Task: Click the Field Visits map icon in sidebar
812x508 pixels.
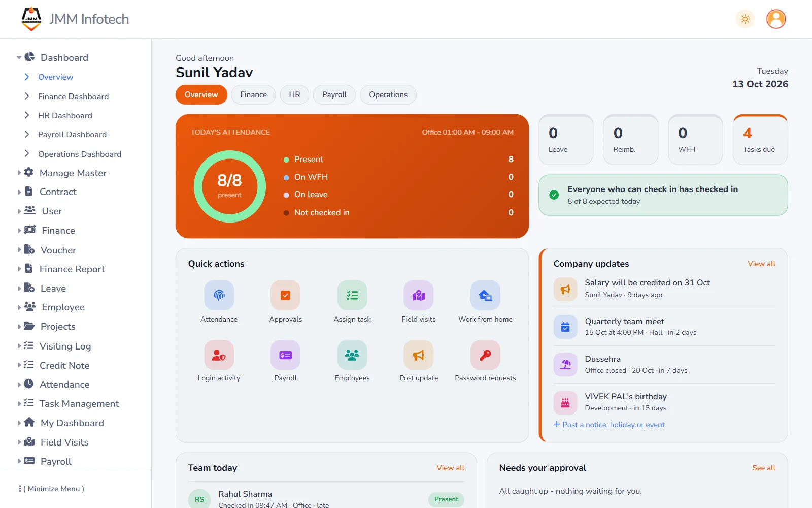Action: point(29,441)
